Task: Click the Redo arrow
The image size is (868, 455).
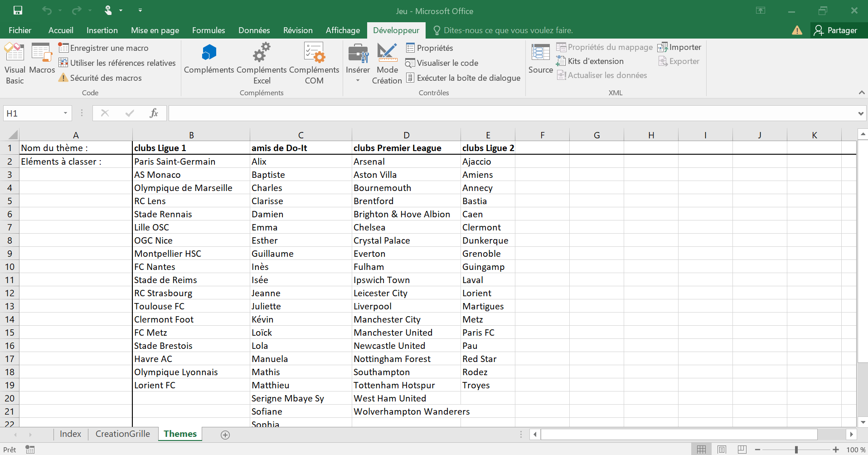Action: pos(77,10)
